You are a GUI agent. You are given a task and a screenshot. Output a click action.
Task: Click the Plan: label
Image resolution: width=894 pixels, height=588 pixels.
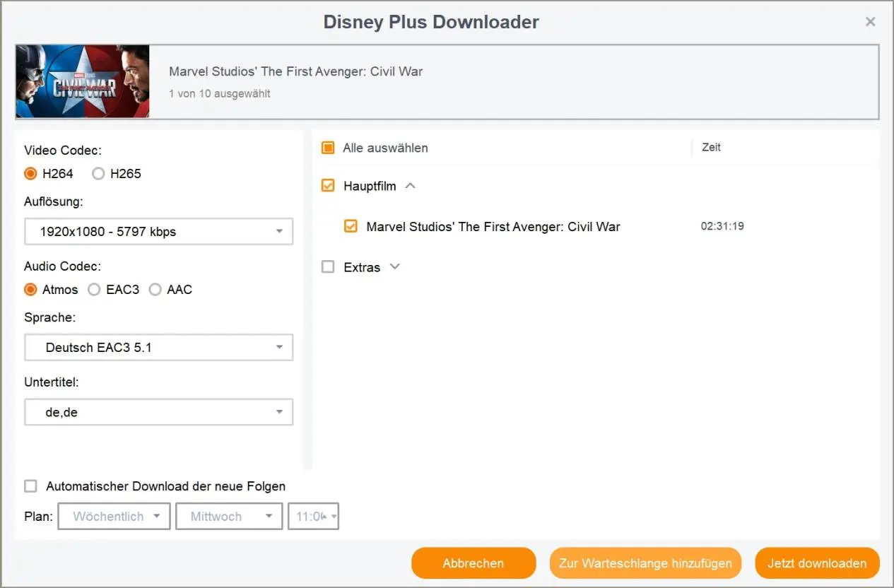pyautogui.click(x=38, y=516)
